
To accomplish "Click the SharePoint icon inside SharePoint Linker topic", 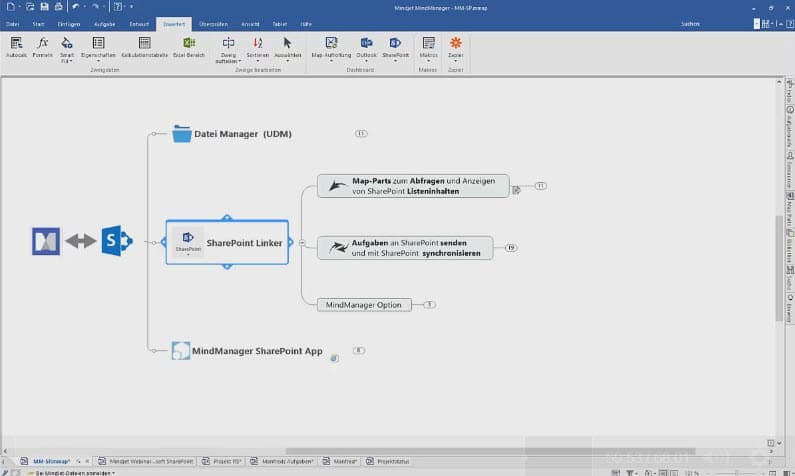I will 188,242.
